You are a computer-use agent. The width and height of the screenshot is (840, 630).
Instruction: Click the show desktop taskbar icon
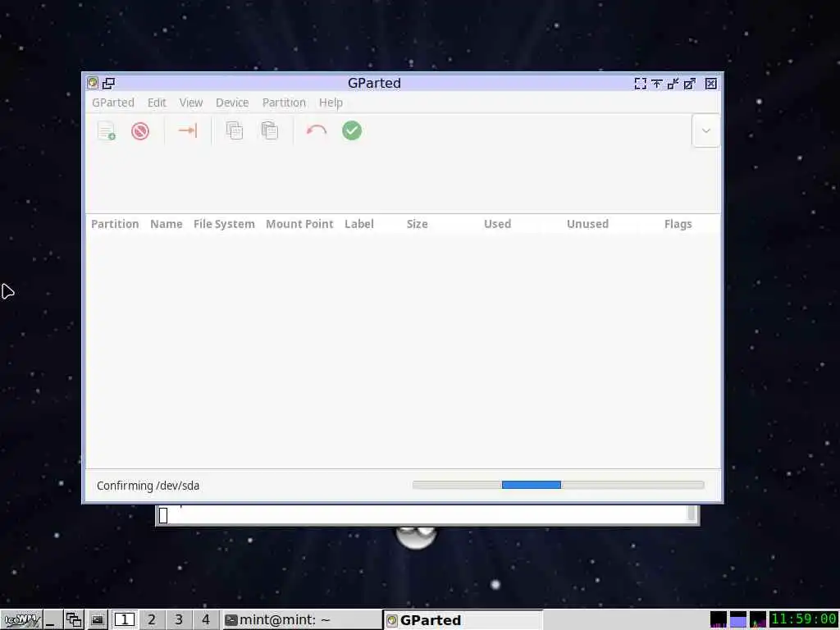(52, 620)
